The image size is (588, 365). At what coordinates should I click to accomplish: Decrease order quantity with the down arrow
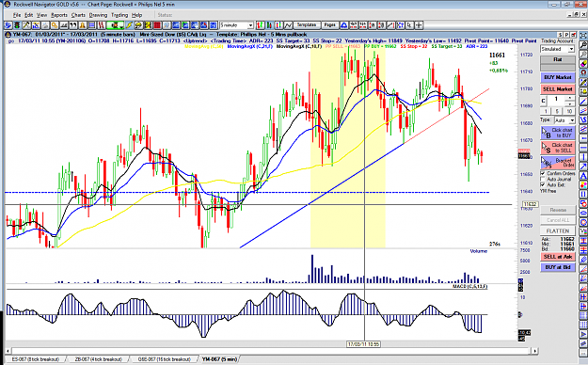click(x=570, y=103)
